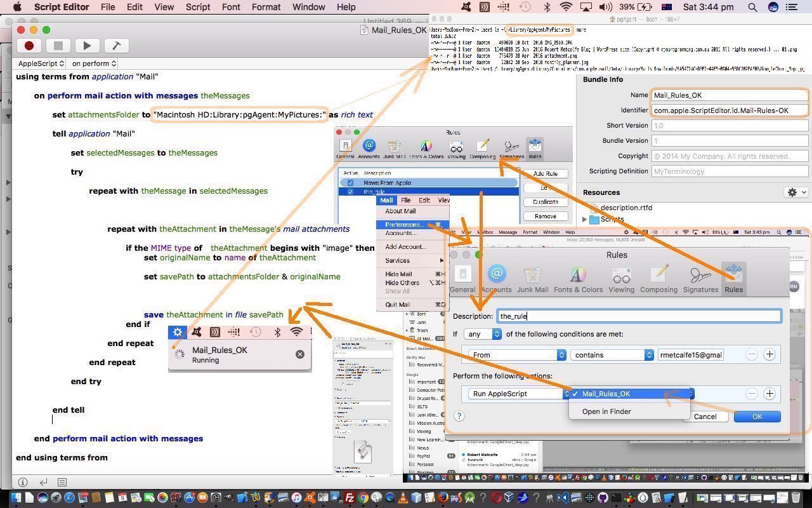Expand the Scripts folder disclosure triangle

584,219
